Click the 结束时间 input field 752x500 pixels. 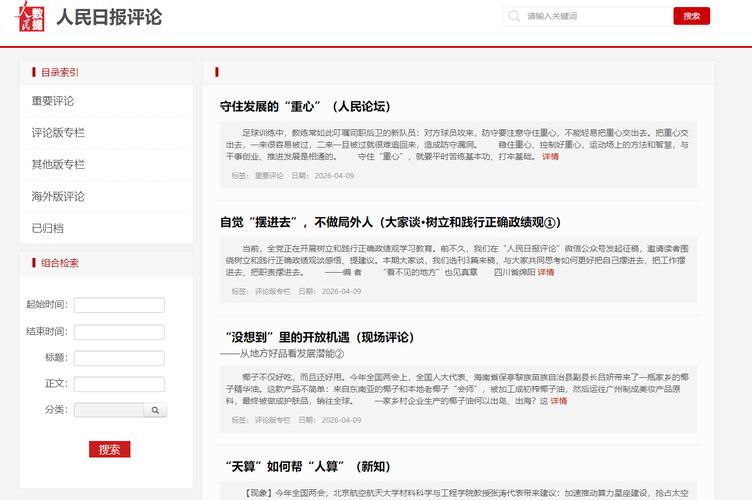[x=119, y=332]
